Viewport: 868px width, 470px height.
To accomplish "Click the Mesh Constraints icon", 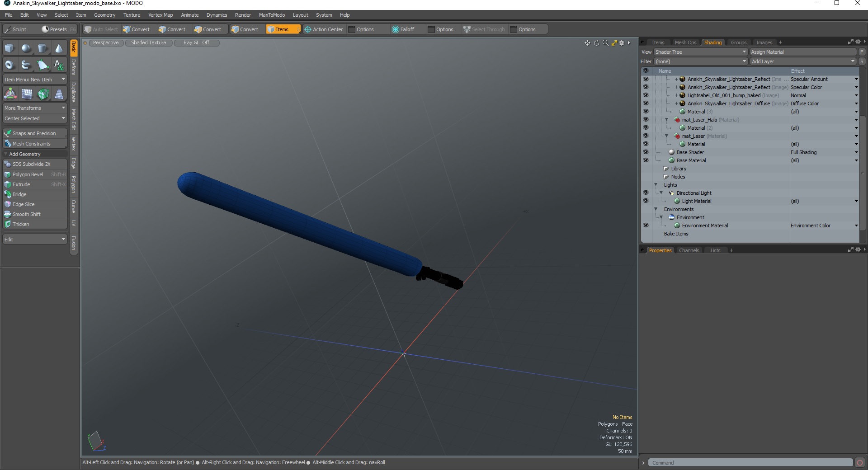I will click(8, 144).
